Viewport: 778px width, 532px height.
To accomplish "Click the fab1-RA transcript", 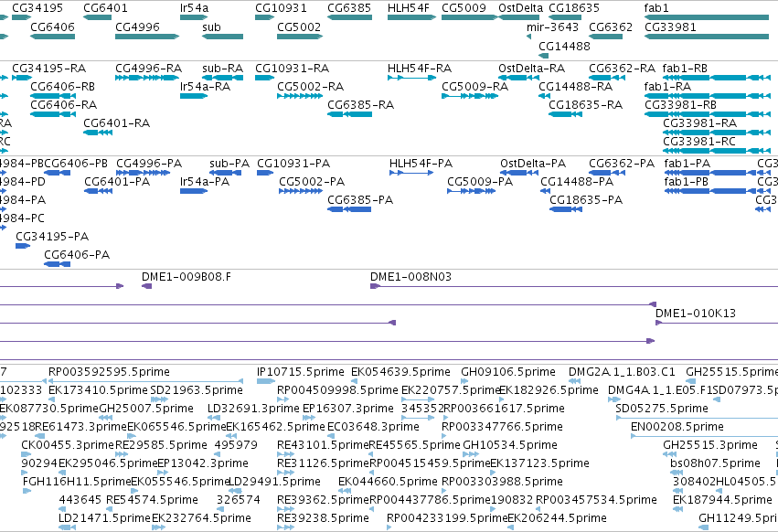I will (x=707, y=96).
